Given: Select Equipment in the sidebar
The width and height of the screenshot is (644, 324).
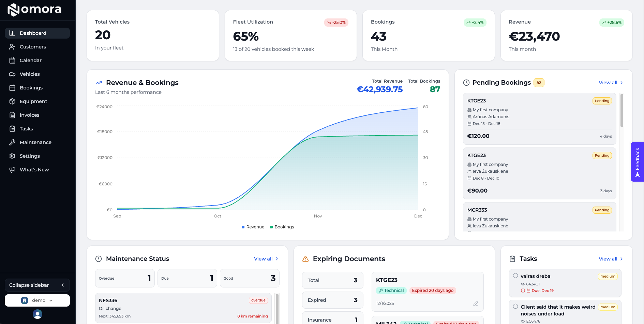Looking at the screenshot, I should (37, 101).
